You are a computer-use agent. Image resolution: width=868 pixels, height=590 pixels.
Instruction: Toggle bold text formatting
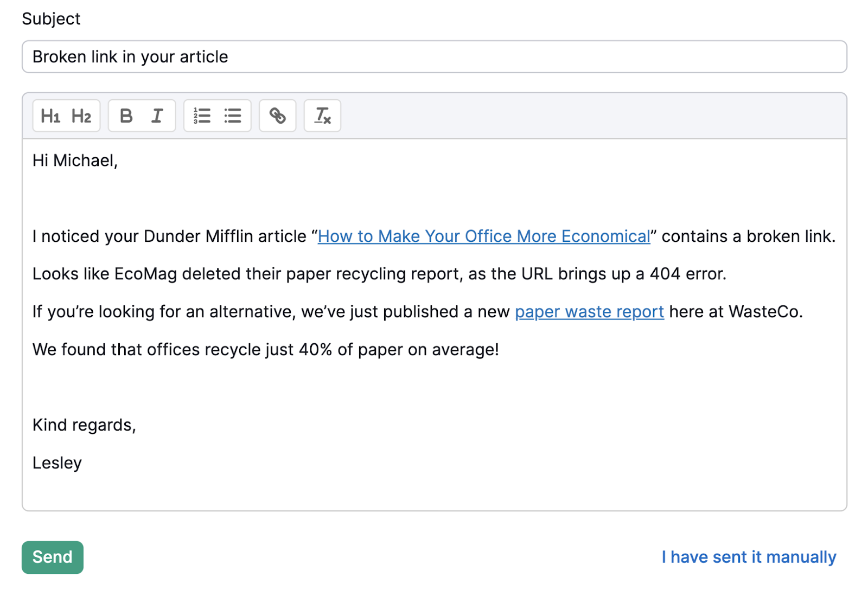(x=126, y=115)
